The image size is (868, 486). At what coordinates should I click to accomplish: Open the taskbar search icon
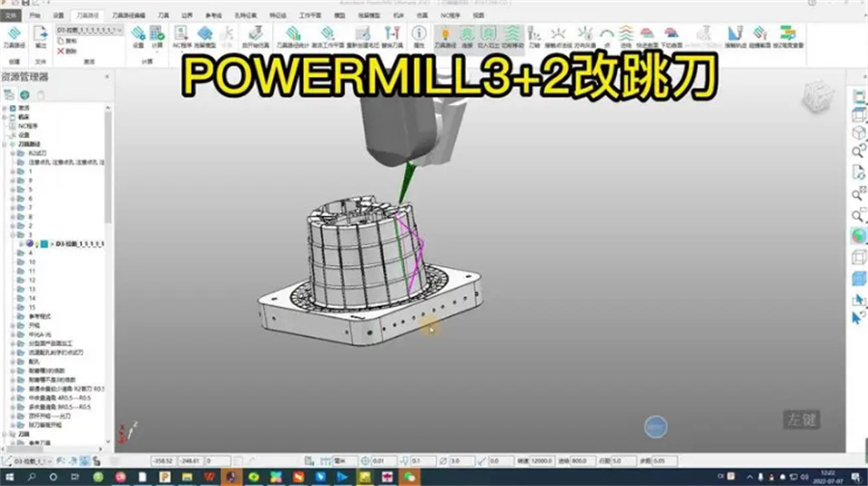pos(32,476)
